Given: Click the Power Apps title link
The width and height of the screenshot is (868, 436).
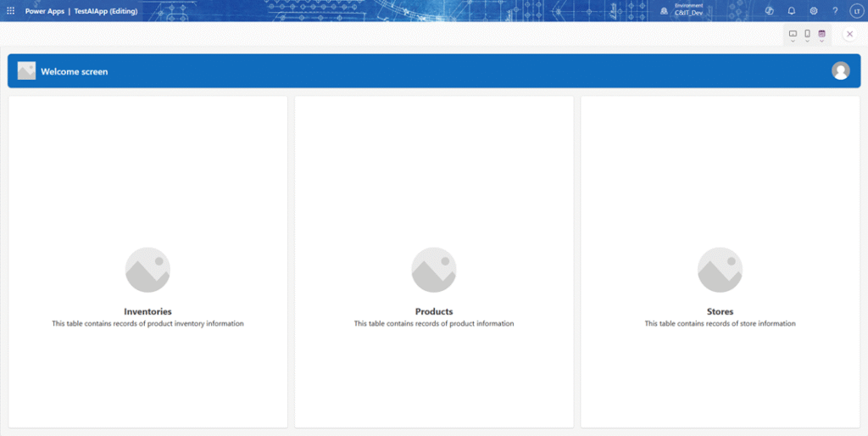Looking at the screenshot, I should click(x=44, y=11).
